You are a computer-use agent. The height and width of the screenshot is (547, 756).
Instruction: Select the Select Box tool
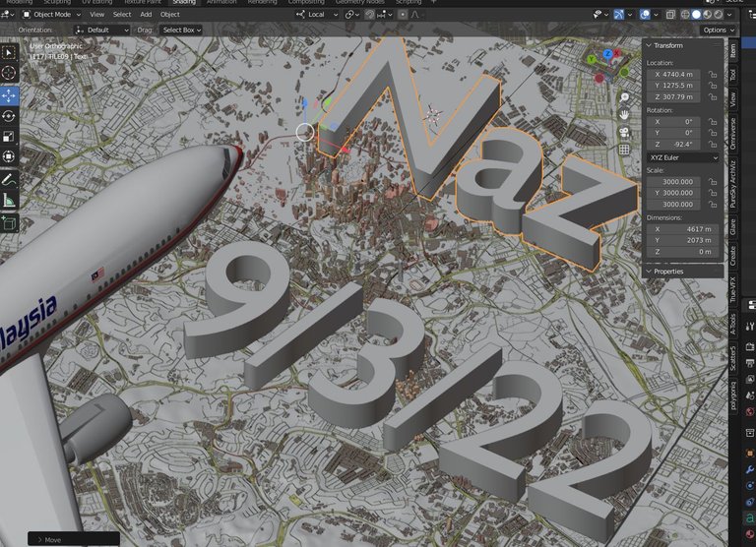click(9, 52)
